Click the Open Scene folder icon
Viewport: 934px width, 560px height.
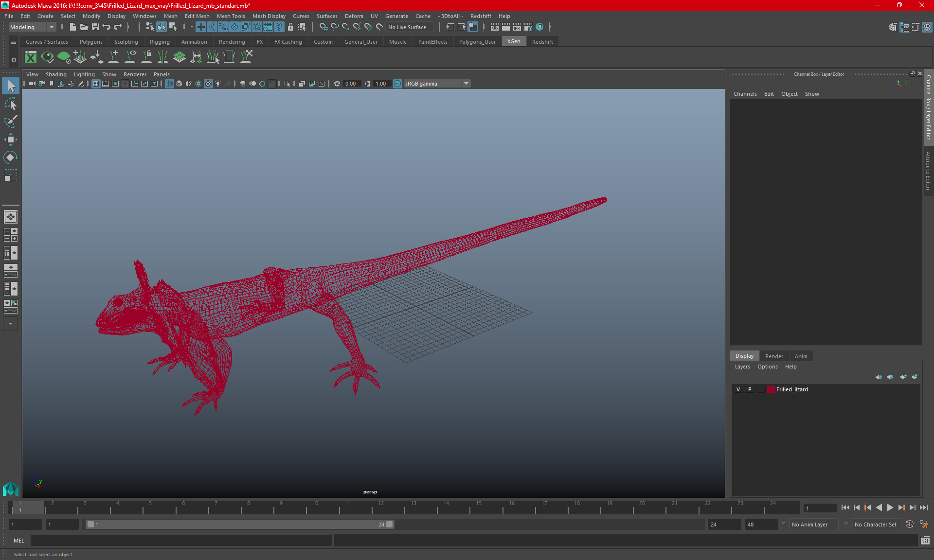tap(84, 27)
